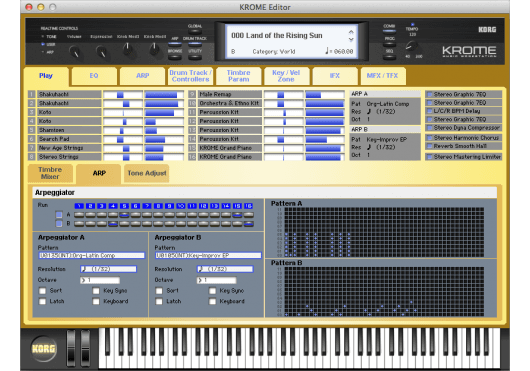This screenshot has width=530, height=371.
Task: Adjust volume slider for timbre 3 Koto
Action: (x=164, y=112)
